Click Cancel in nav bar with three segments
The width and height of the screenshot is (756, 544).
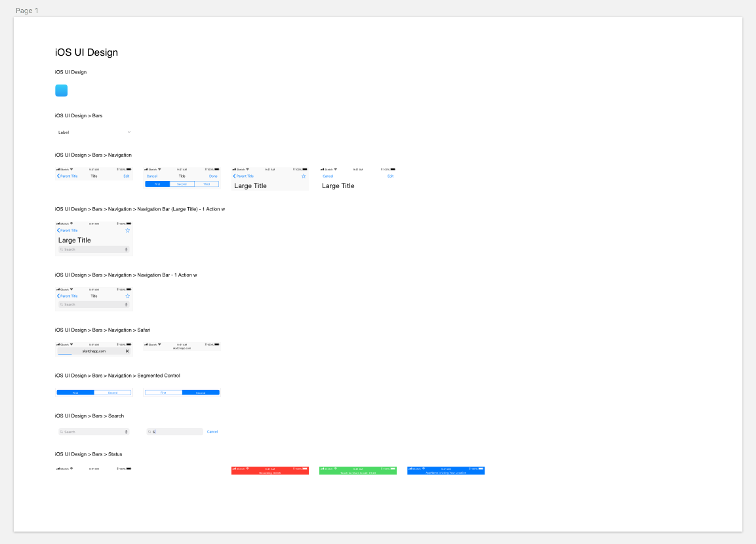(x=152, y=176)
